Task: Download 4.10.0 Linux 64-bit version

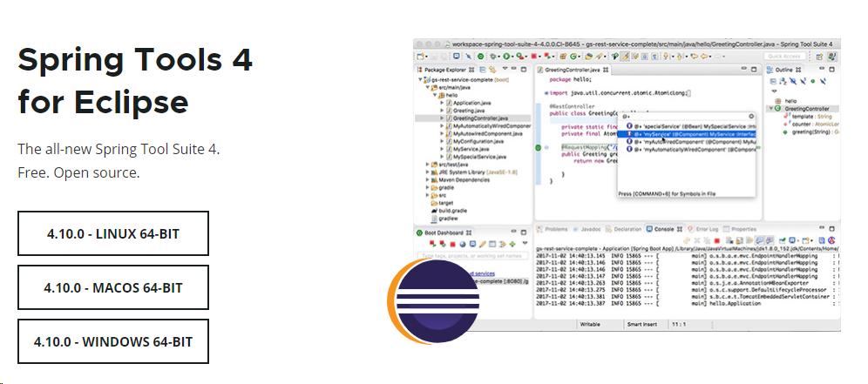Action: 113,233
